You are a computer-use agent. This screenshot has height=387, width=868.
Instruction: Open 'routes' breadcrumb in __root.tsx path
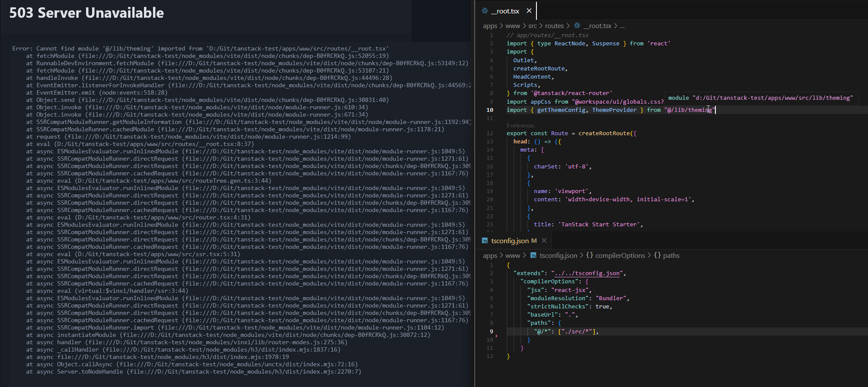(x=554, y=26)
